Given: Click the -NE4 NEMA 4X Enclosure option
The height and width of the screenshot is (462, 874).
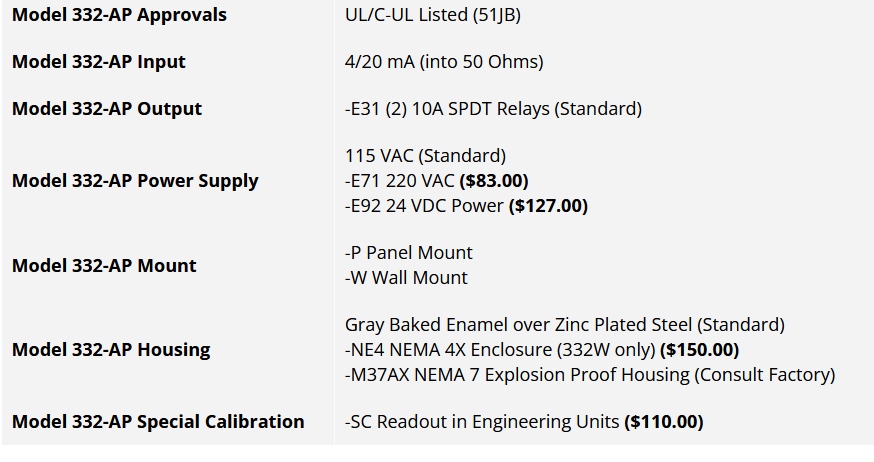Looking at the screenshot, I should 499,350.
